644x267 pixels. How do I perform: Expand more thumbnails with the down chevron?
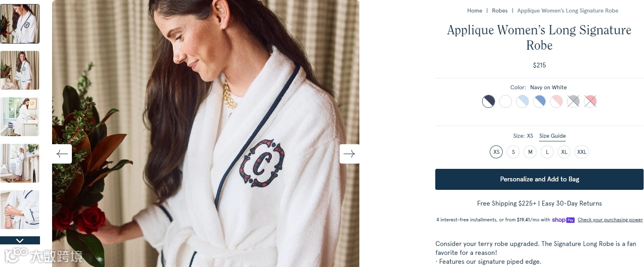[20, 240]
